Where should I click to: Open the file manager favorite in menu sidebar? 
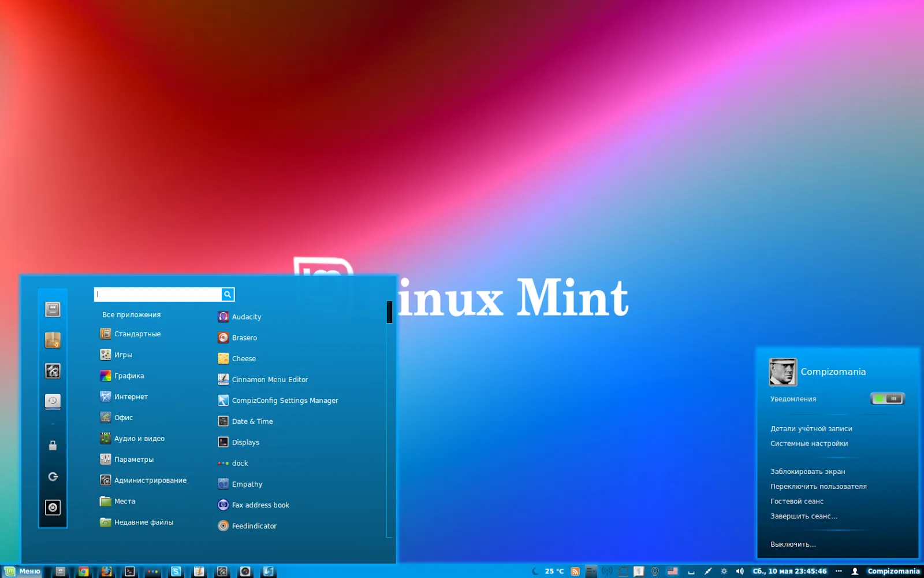[53, 310]
